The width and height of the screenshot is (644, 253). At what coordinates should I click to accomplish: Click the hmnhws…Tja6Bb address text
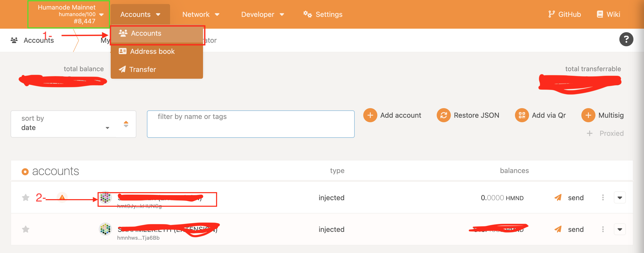[138, 238]
